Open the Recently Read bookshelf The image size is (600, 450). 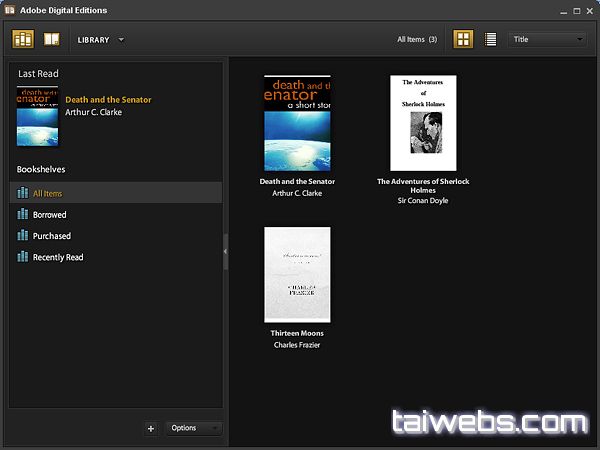pos(58,257)
